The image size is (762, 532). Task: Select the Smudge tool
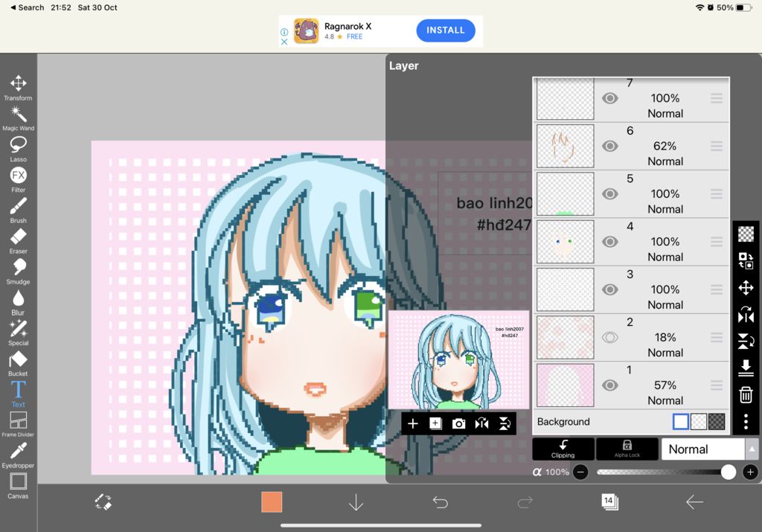18,272
